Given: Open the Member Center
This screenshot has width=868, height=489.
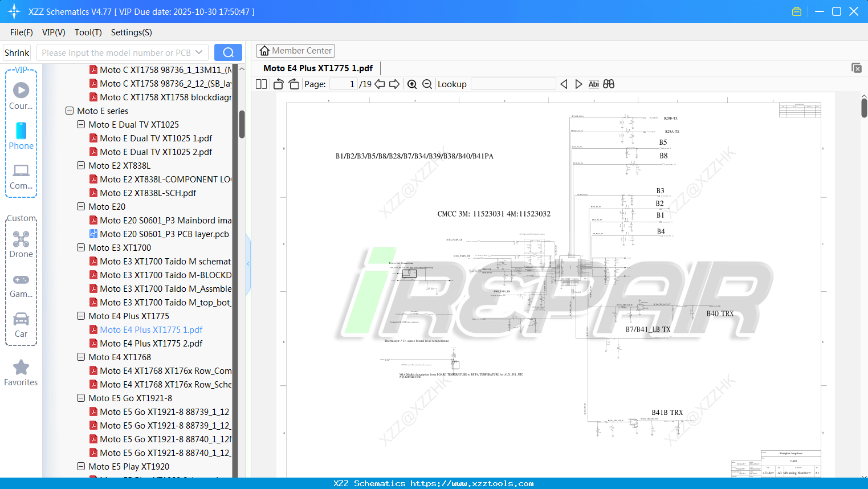Looking at the screenshot, I should point(295,51).
